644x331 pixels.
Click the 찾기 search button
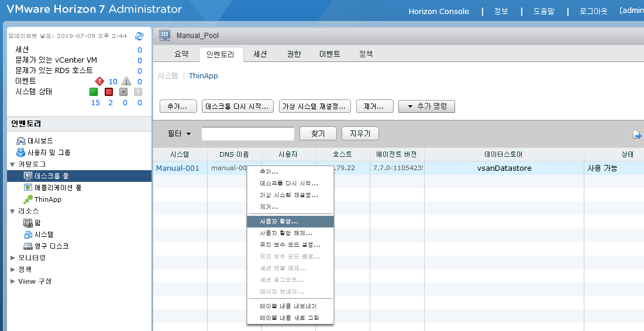click(x=318, y=134)
